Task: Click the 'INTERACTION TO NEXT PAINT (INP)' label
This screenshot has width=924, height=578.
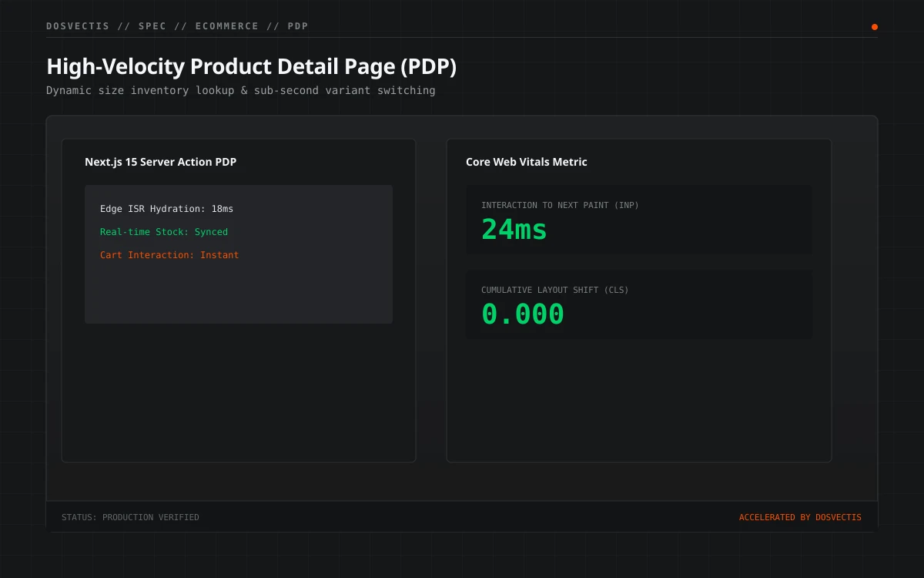Action: 560,205
